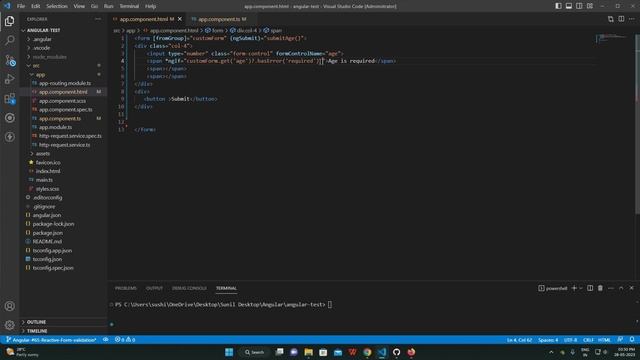
Task: Open the Explorer more actions ellipsis
Action: pos(98,19)
